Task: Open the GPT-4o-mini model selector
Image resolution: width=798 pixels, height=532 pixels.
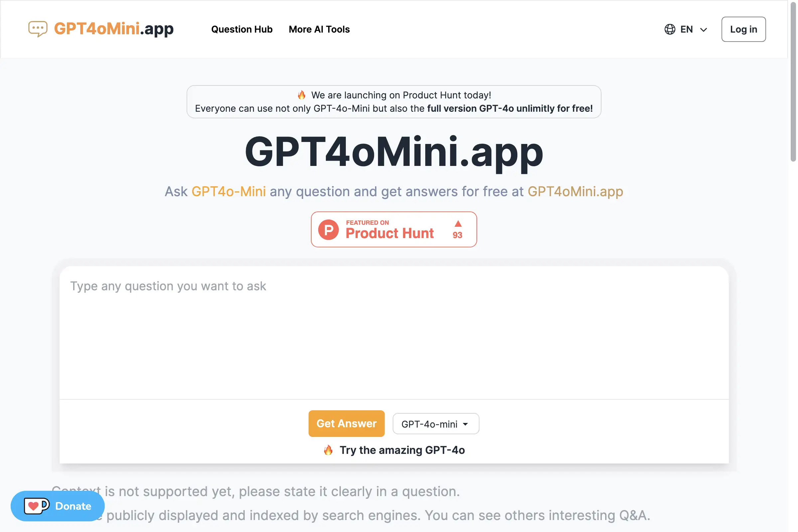Action: [435, 423]
